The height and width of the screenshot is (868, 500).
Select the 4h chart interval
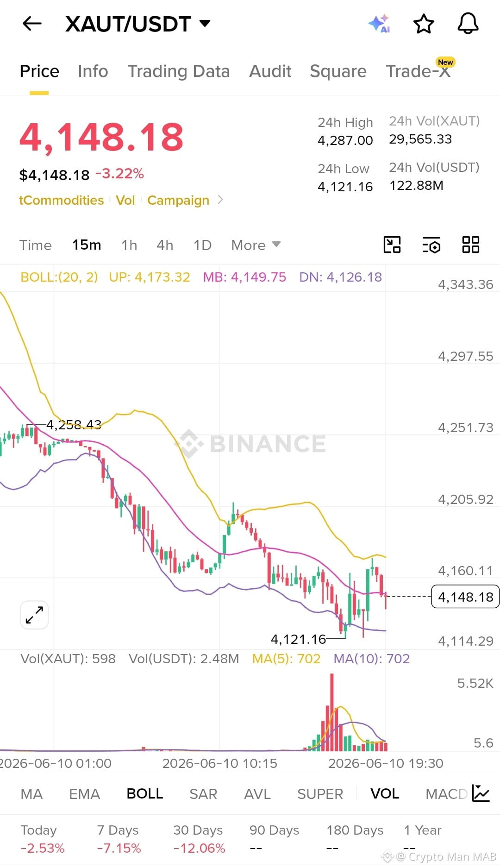pyautogui.click(x=165, y=245)
